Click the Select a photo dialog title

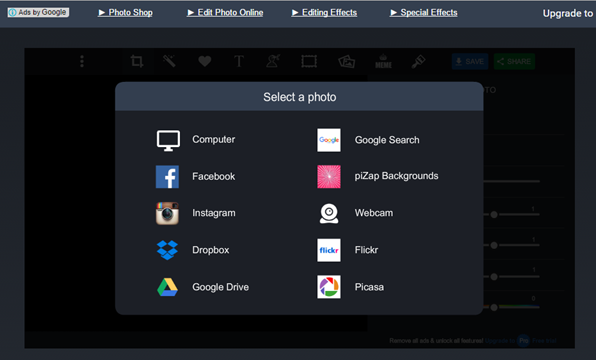pyautogui.click(x=300, y=97)
